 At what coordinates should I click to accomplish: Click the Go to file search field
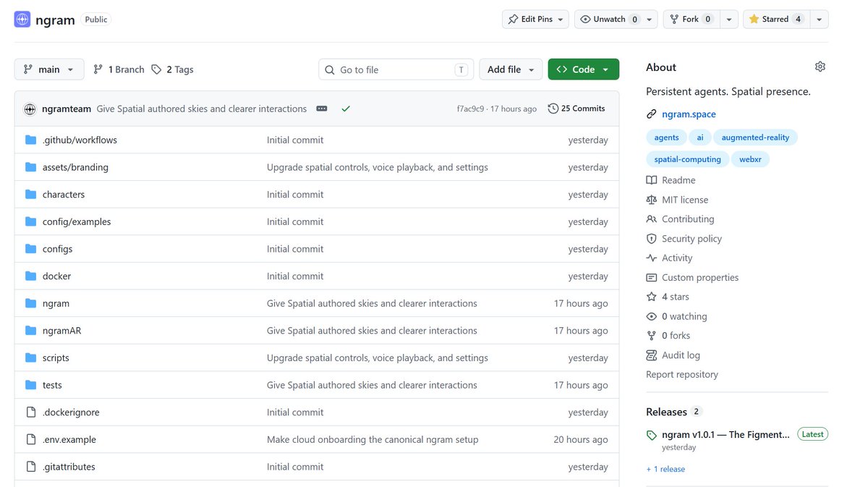pyautogui.click(x=396, y=69)
